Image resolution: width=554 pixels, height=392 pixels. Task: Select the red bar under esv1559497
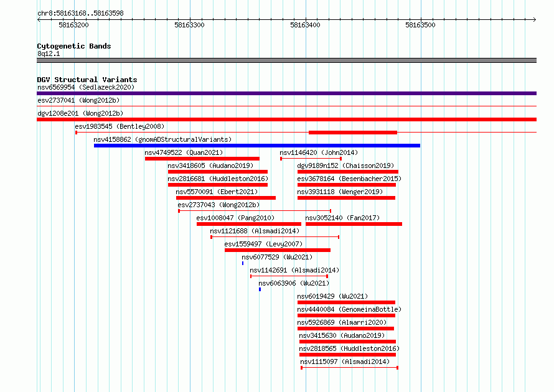click(x=278, y=250)
